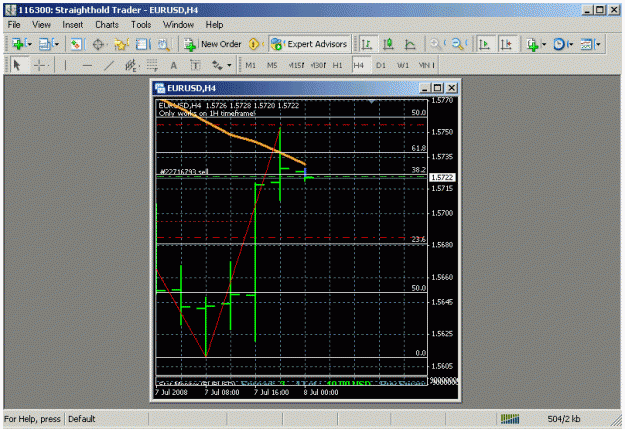625x429 pixels.
Task: Click the Templates icon
Action: (x=586, y=44)
